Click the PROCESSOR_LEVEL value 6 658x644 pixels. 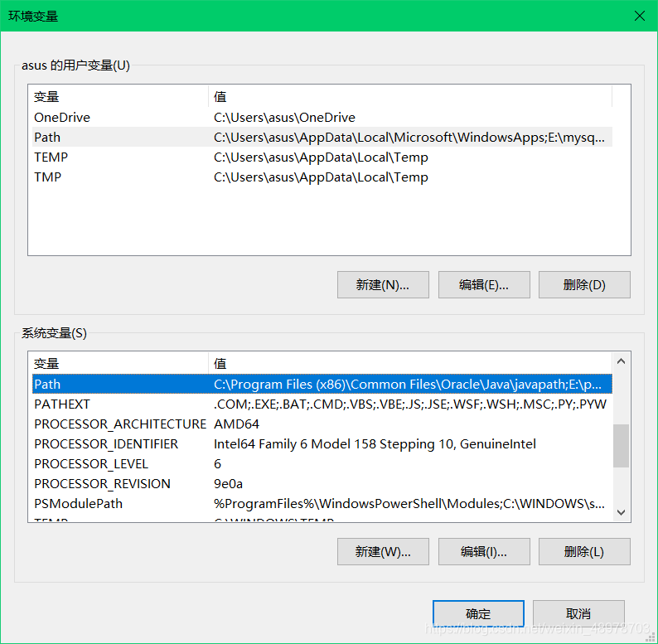[217, 464]
